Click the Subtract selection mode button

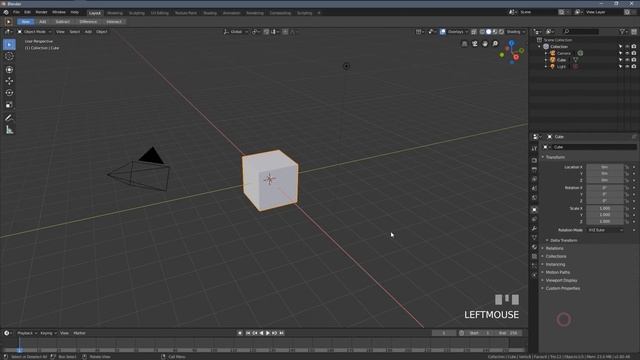62,22
